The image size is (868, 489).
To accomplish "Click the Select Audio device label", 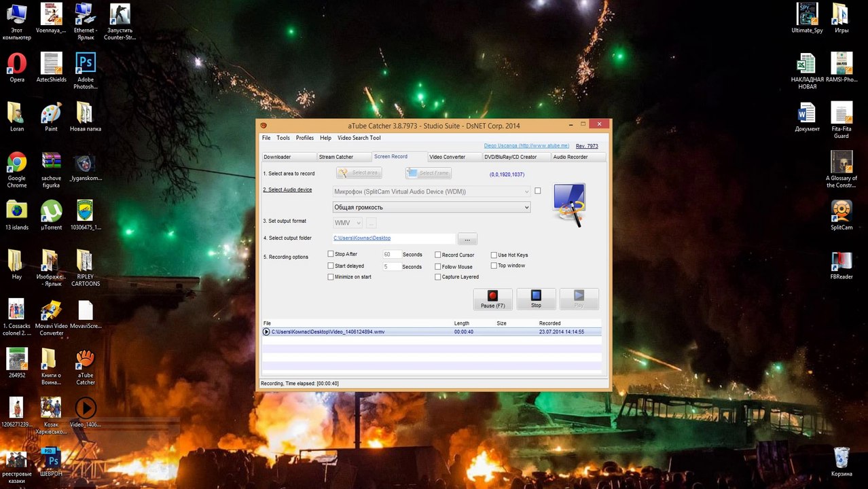I will coord(288,190).
